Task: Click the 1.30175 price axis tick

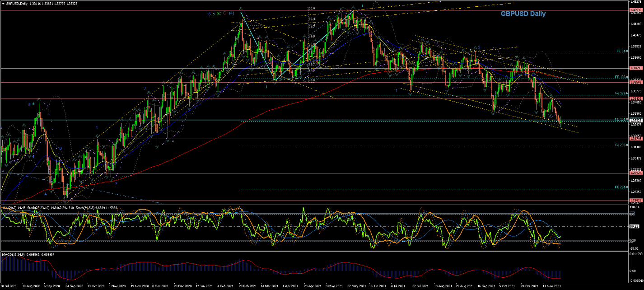Action: pos(635,159)
